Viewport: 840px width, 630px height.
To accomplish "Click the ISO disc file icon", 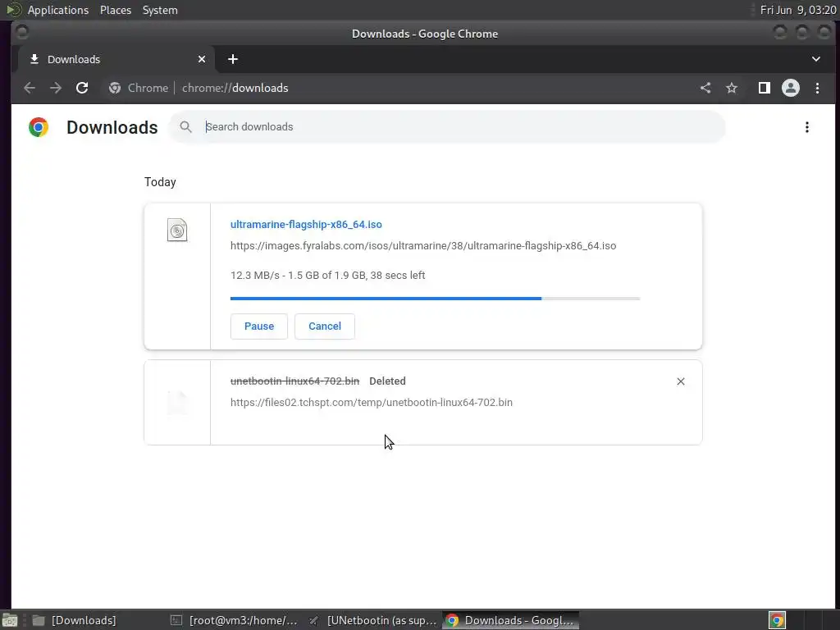I will 177,231.
